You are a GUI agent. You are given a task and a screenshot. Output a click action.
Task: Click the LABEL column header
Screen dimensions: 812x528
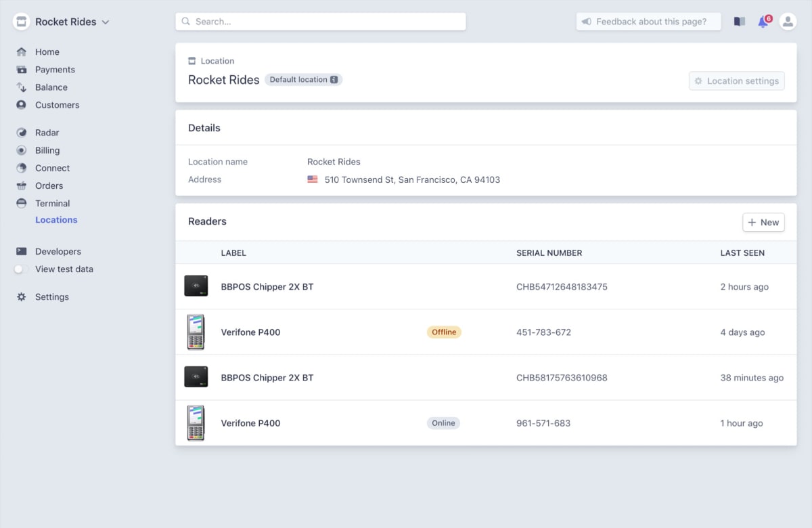click(x=233, y=253)
